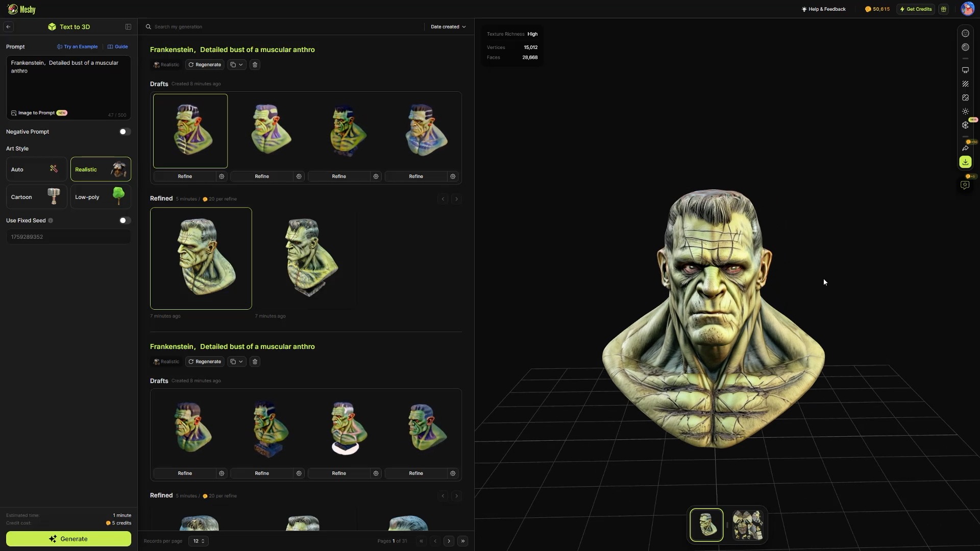Select the lighting settings sun icon
The width and height of the screenshot is (980, 551).
point(966,111)
